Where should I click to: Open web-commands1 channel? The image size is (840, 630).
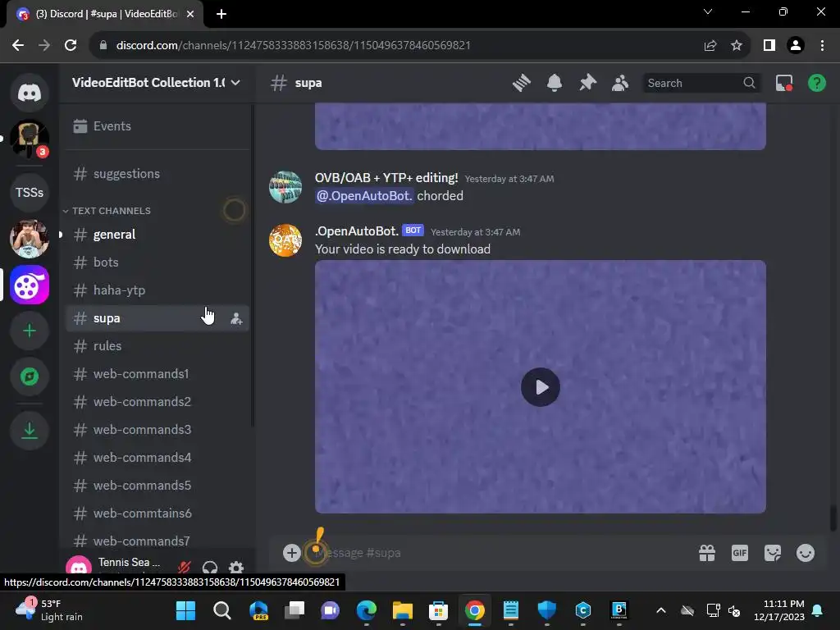pos(157,373)
